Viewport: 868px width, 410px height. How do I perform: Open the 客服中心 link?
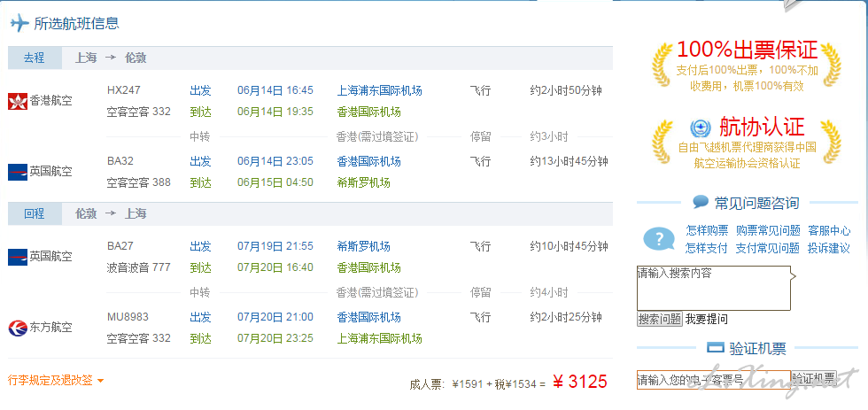[829, 230]
